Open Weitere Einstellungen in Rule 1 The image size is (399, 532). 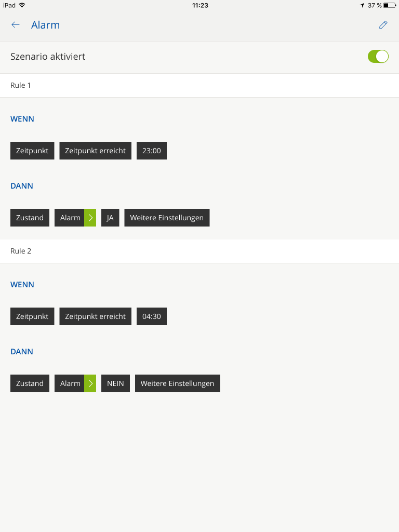[167, 218]
